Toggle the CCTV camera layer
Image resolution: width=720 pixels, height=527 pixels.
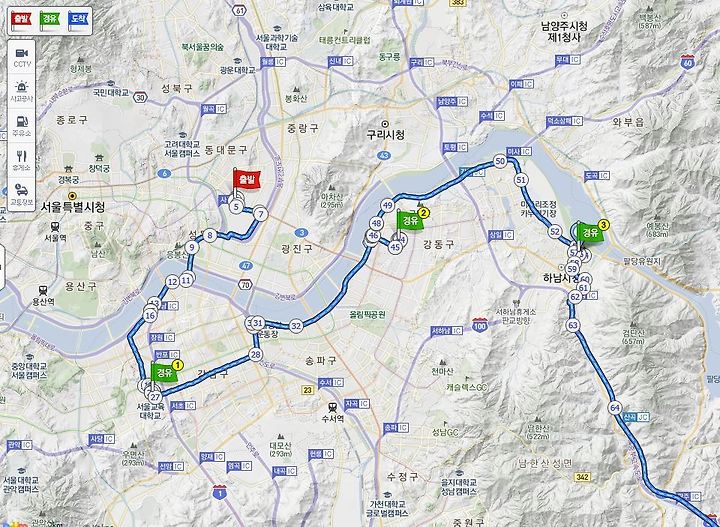(x=22, y=57)
